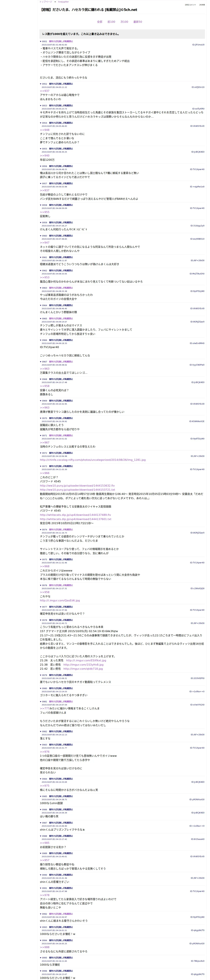Open ww10.puny.jp 1444153632.flv download link
Screen dimensions: 210x980
tap(77, 485)
